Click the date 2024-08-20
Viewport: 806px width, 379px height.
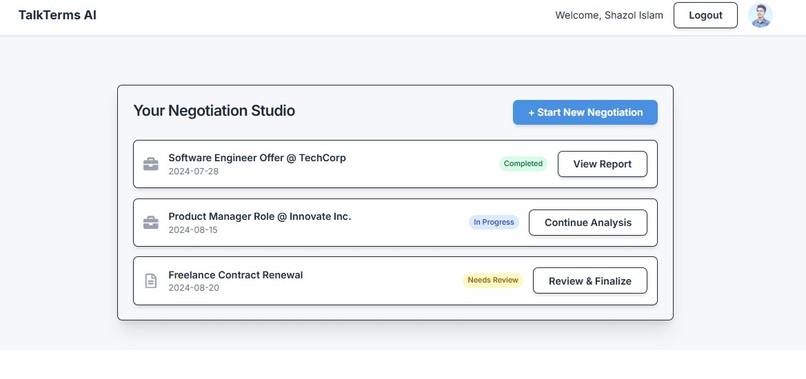click(194, 288)
